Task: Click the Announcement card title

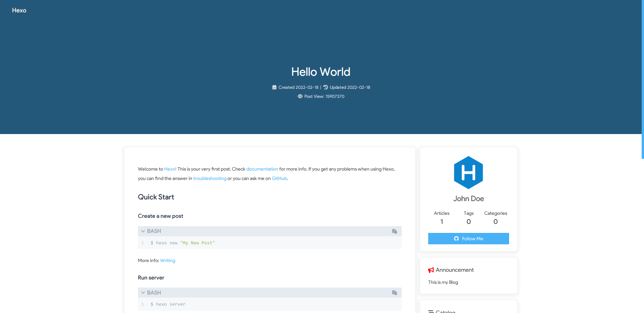Action: pyautogui.click(x=455, y=270)
